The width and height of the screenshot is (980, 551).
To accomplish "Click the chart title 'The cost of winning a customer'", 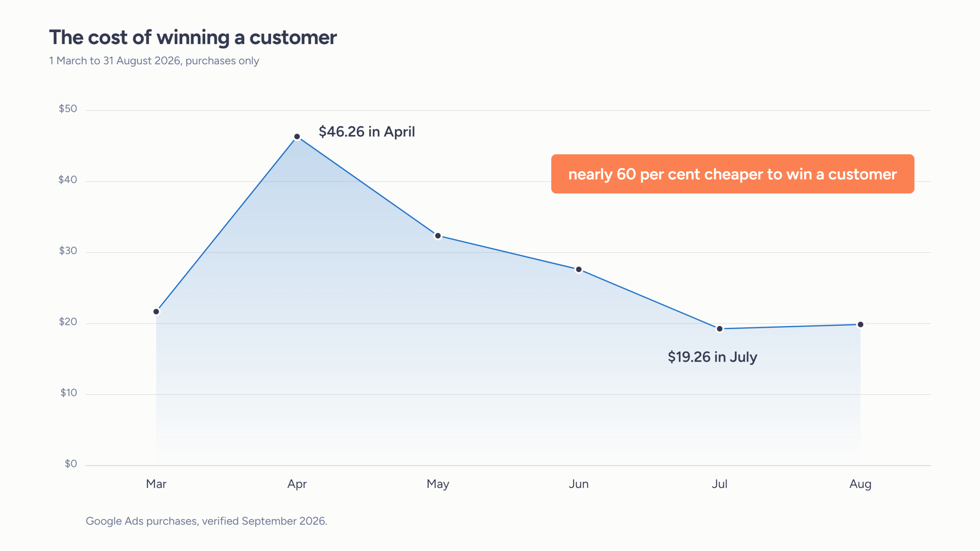I will (x=193, y=37).
